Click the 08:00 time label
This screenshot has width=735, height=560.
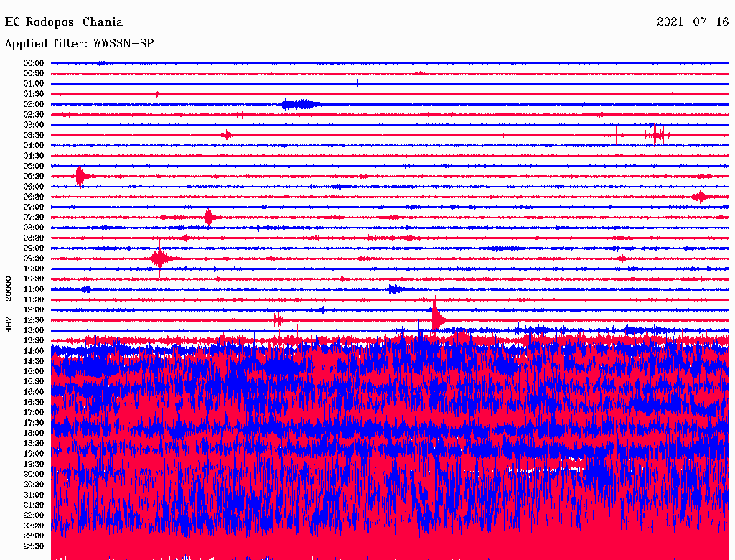(34, 228)
